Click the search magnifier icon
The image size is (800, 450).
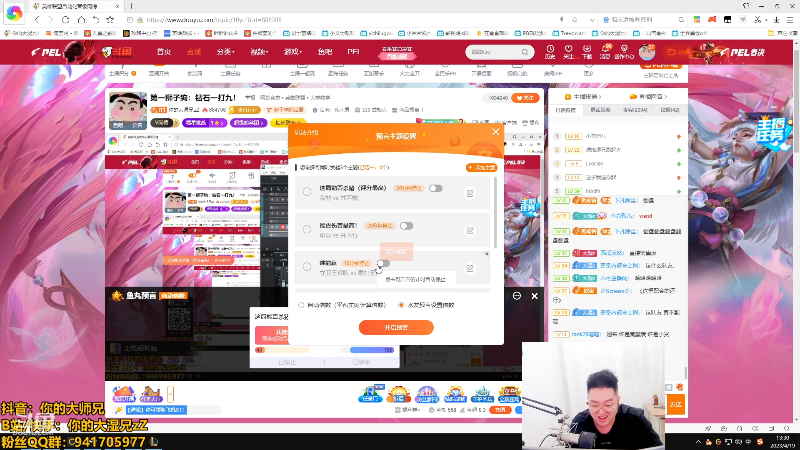coord(525,52)
